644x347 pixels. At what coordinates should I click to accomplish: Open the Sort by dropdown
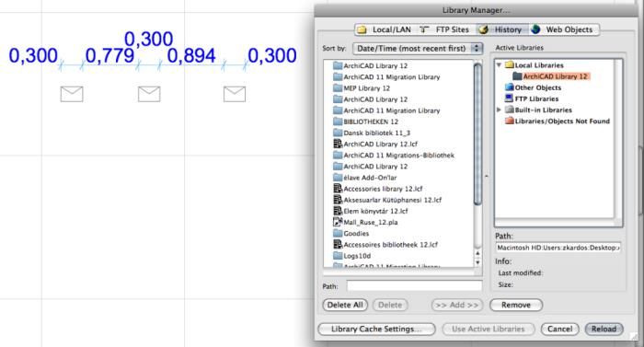click(418, 49)
